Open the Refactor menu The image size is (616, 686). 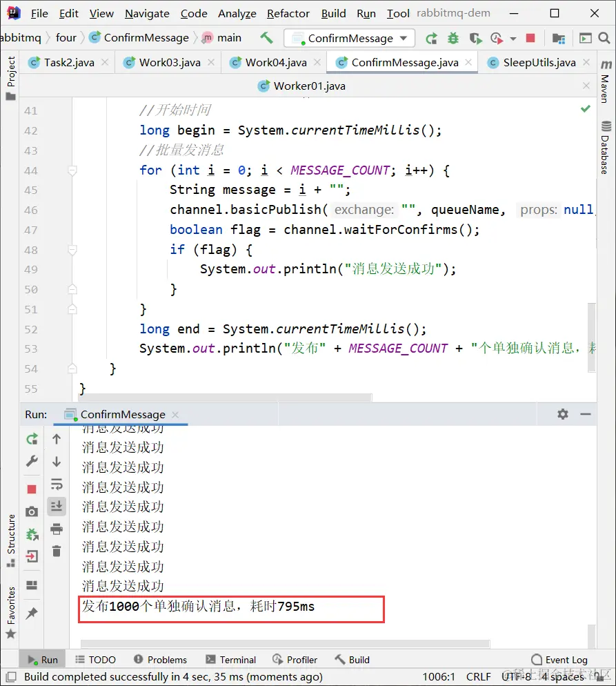click(x=288, y=14)
